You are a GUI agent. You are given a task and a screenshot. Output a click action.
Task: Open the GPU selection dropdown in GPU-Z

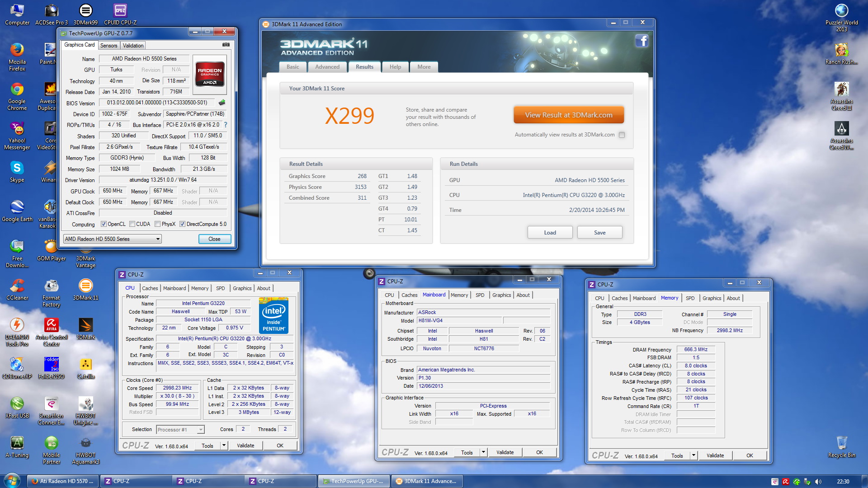point(113,239)
